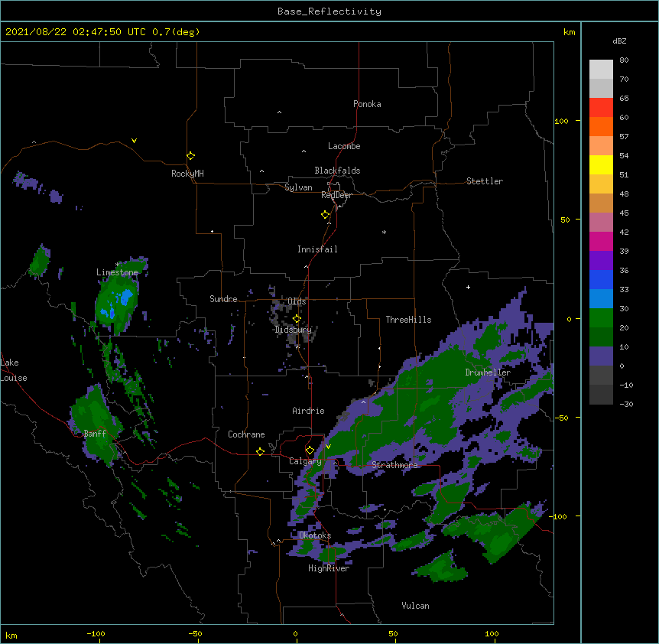
Task: Click the white plus marker northeast of ThreeHills
Action: click(468, 287)
